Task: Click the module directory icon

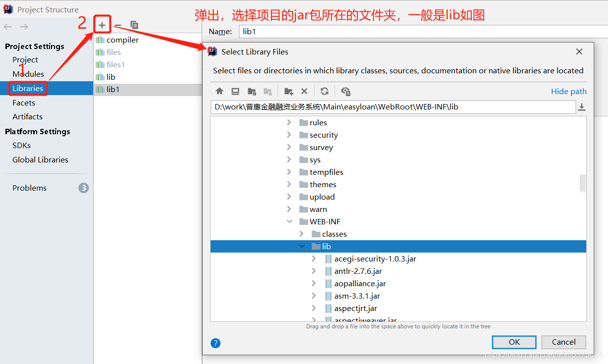Action: tap(268, 91)
